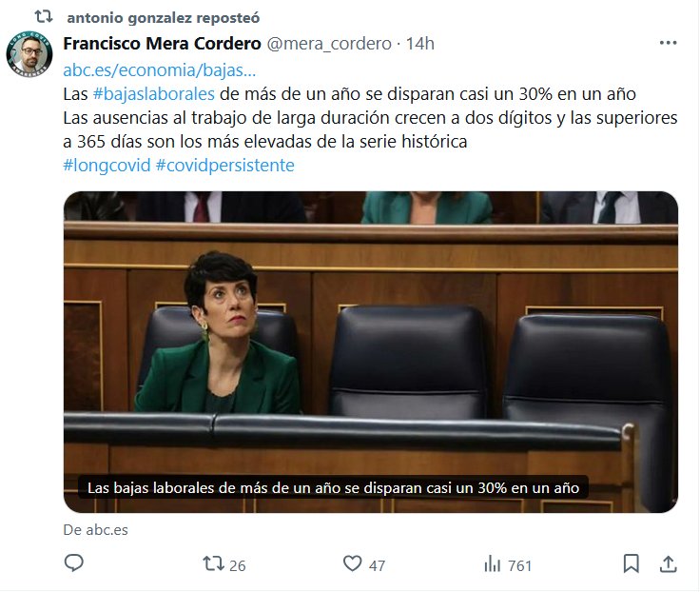This screenshot has width=700, height=592.
Task: Open Francisco Mera Cordero display name
Action: [x=162, y=44]
